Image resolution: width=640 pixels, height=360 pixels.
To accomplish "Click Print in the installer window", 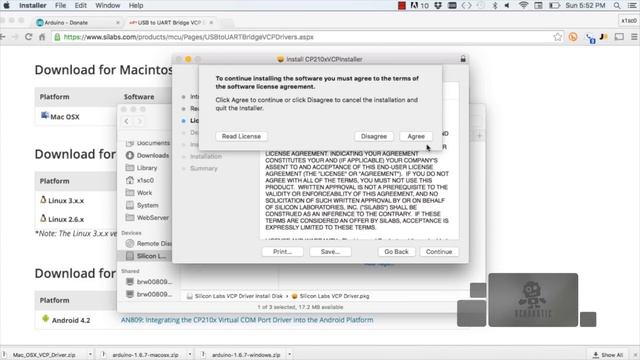I will click(282, 252).
